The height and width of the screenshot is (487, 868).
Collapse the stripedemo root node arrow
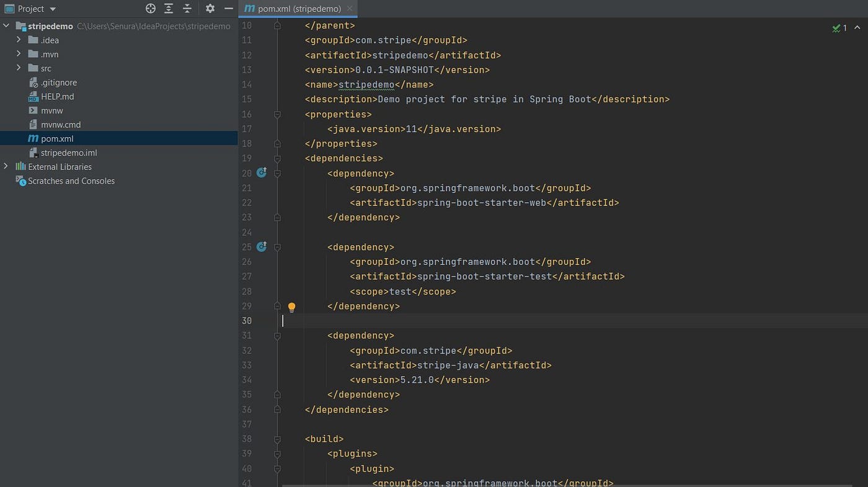[6, 26]
